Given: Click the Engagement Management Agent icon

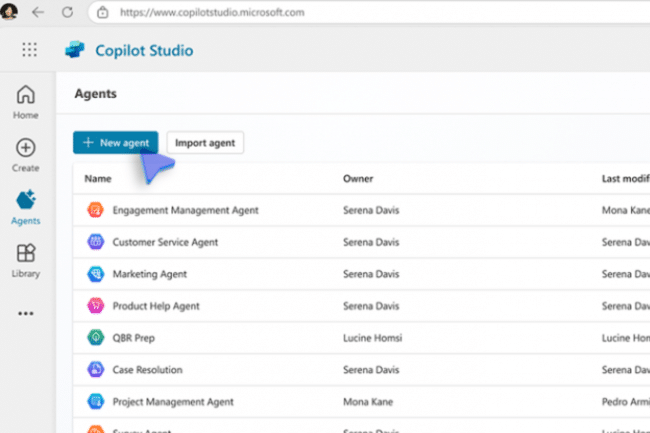Looking at the screenshot, I should pos(95,210).
